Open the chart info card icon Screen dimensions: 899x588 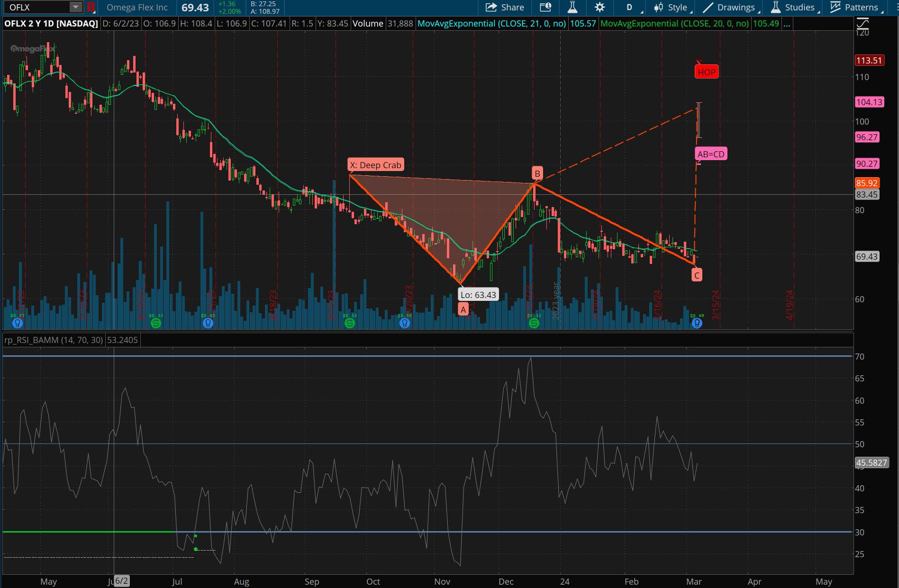pyautogui.click(x=545, y=7)
